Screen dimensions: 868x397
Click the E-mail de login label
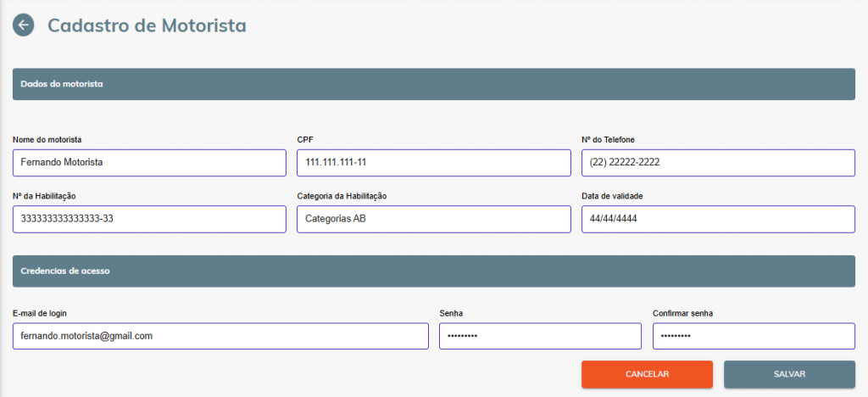tap(39, 313)
